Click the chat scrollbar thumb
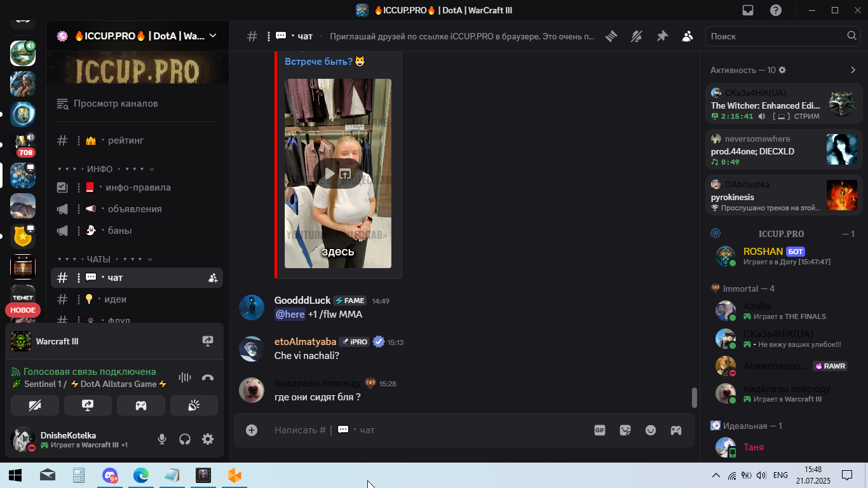The width and height of the screenshot is (868, 488). [694, 398]
